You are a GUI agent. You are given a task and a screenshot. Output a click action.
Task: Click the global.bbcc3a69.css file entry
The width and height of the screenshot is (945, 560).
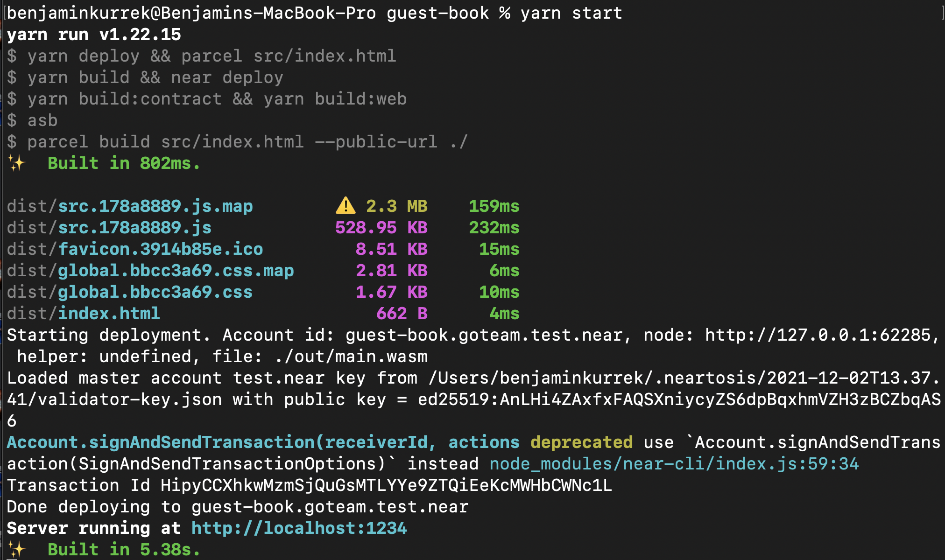click(x=155, y=292)
